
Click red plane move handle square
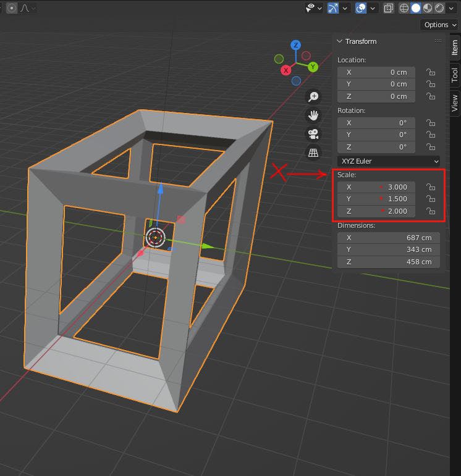[x=181, y=220]
